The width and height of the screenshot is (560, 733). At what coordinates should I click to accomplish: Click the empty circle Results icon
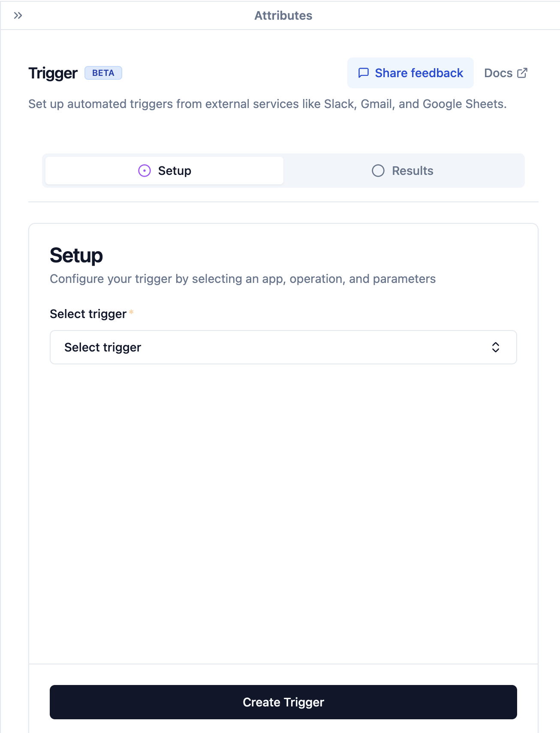[x=378, y=171]
